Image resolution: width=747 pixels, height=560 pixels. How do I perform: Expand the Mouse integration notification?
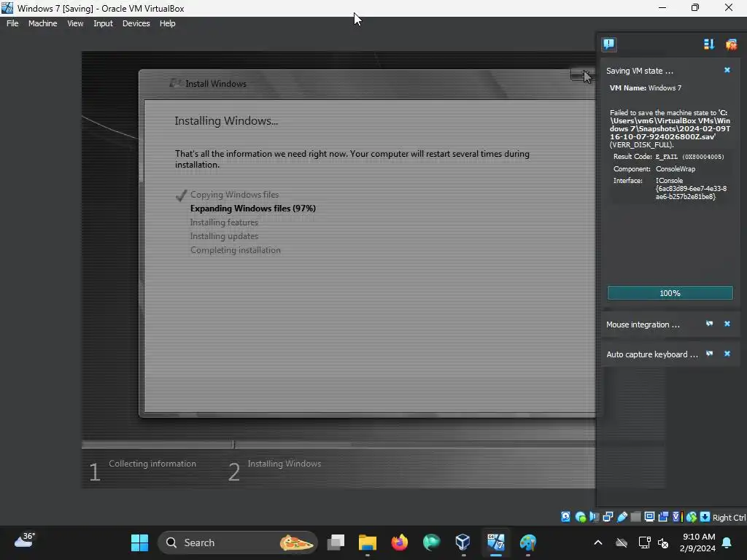[643, 324]
